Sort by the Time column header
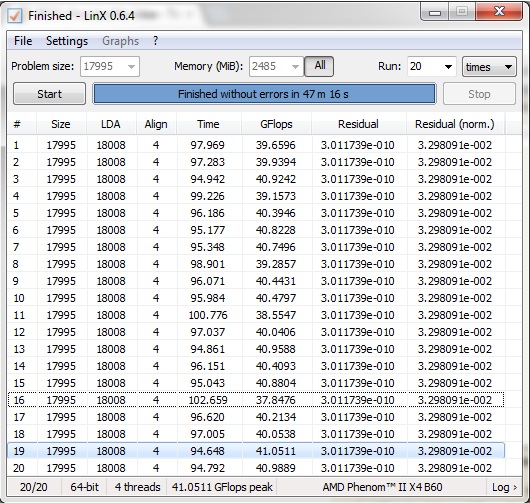 [x=208, y=124]
